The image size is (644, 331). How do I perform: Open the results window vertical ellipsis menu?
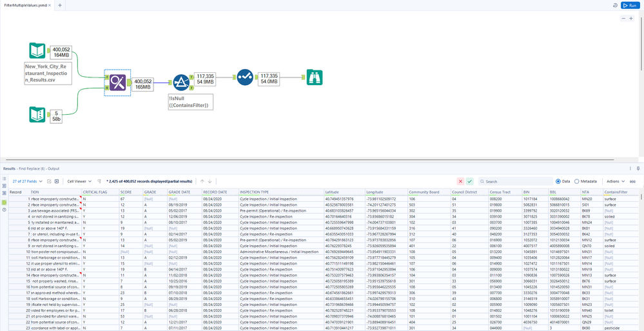(630, 168)
